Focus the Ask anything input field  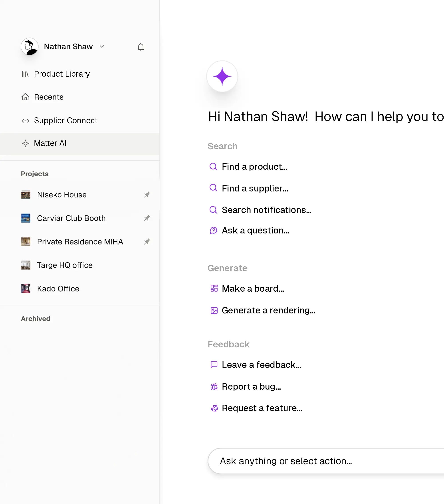pyautogui.click(x=320, y=461)
